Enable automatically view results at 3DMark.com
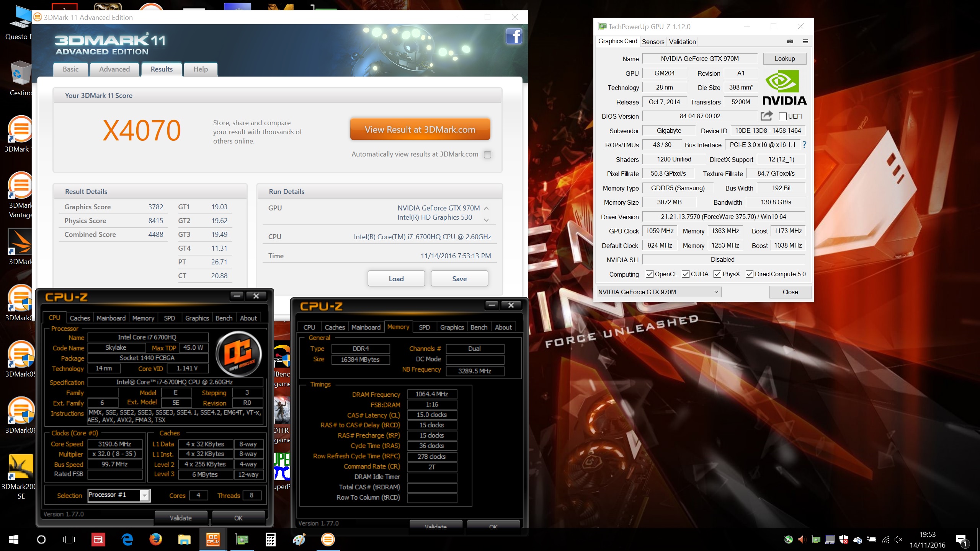This screenshot has height=551, width=980. click(x=487, y=155)
